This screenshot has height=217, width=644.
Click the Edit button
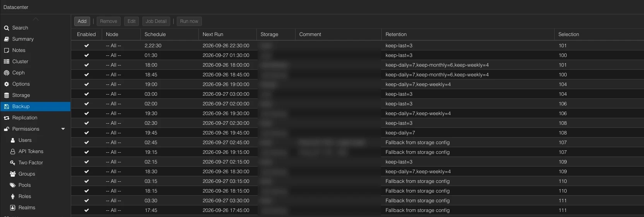tap(132, 21)
